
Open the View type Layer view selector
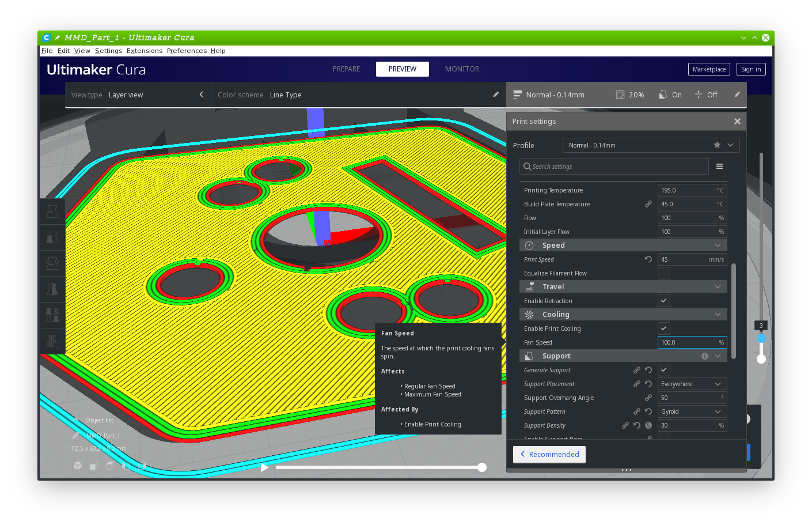138,95
